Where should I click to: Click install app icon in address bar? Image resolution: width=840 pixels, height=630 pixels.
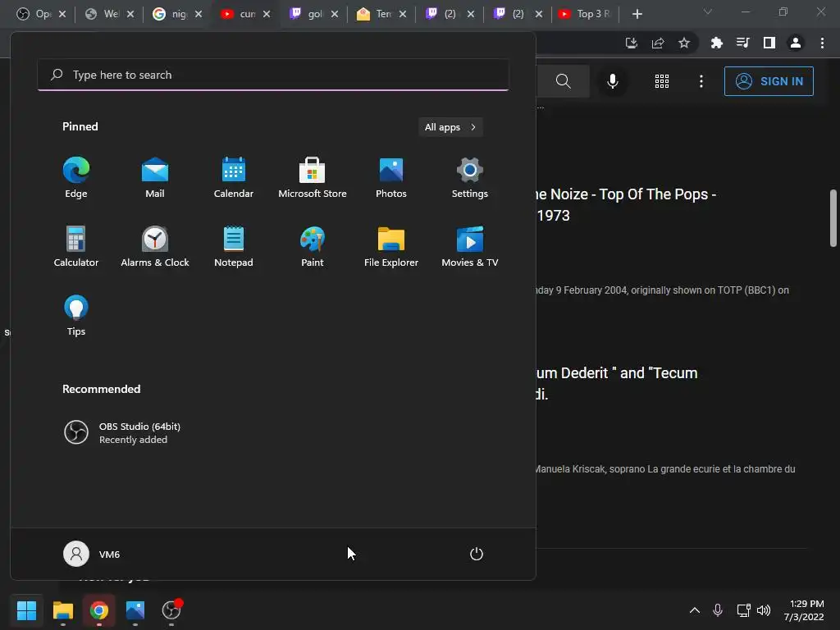click(x=632, y=43)
